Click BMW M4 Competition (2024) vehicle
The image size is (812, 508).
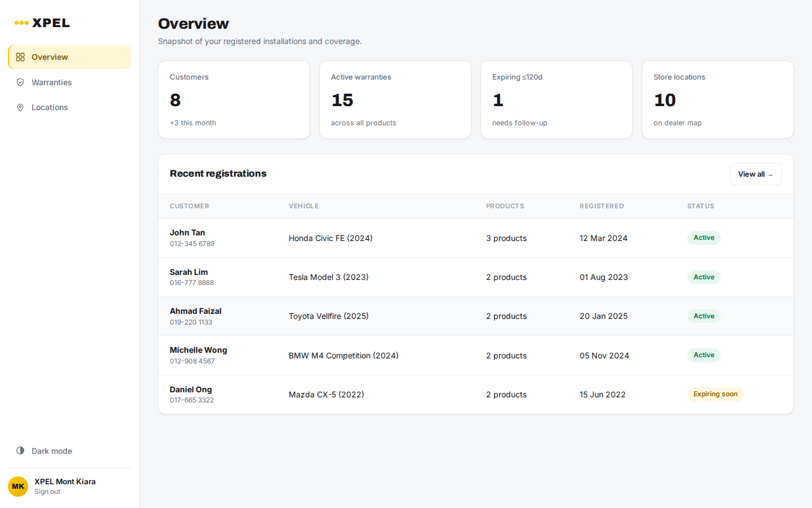(x=343, y=356)
